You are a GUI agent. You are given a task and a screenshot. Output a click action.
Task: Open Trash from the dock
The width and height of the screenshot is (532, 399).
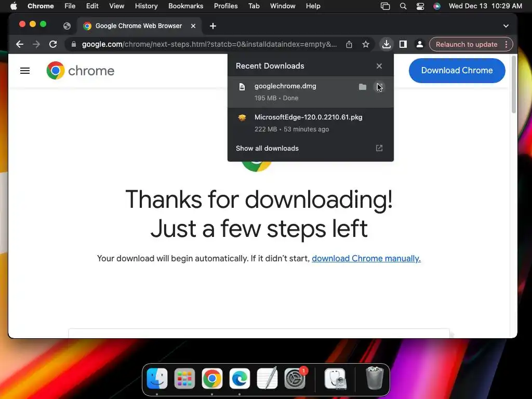tap(375, 378)
